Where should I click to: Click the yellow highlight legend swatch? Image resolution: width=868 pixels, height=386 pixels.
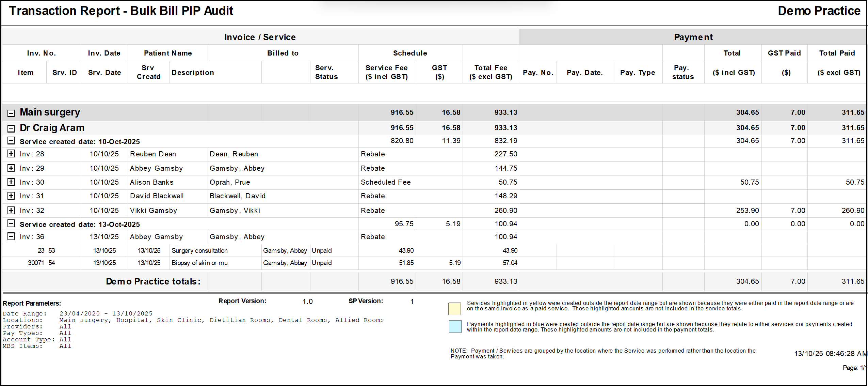coord(454,309)
